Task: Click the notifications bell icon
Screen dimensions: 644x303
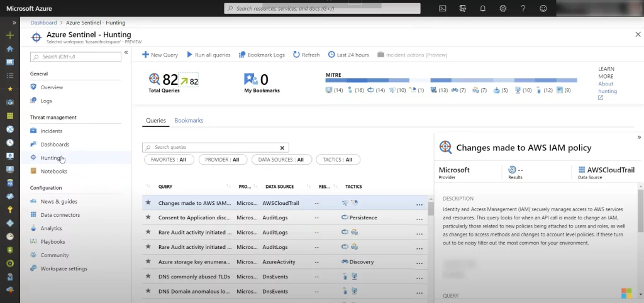Action: (x=483, y=9)
